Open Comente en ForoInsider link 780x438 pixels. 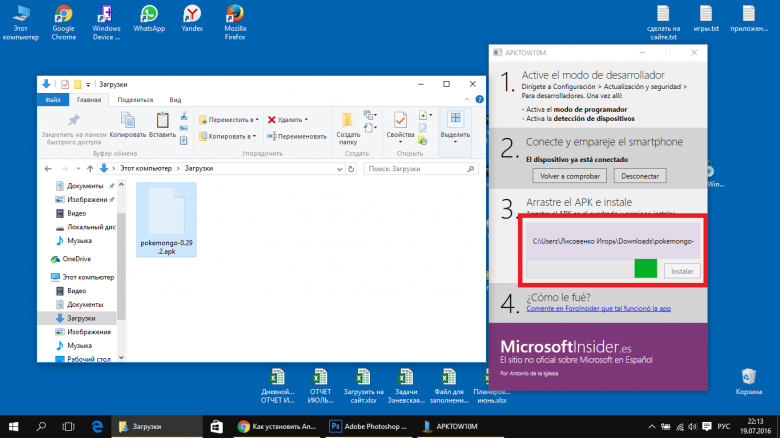pyautogui.click(x=598, y=309)
